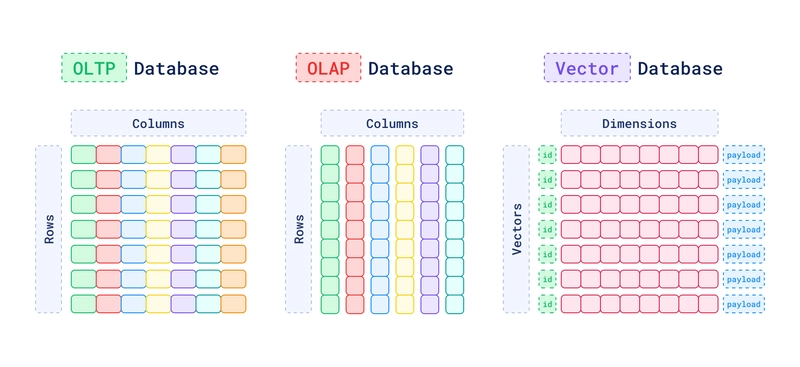Click the top-right orange cell in the OLTP grid
The width and height of the screenshot is (800, 367).
234,155
